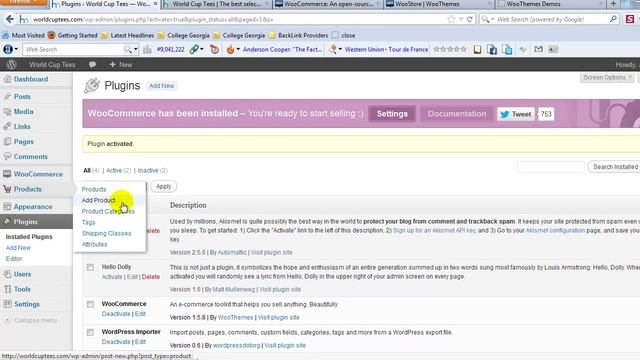
Task: Switch to the WooStore | WooThemes tab
Action: pos(438,4)
